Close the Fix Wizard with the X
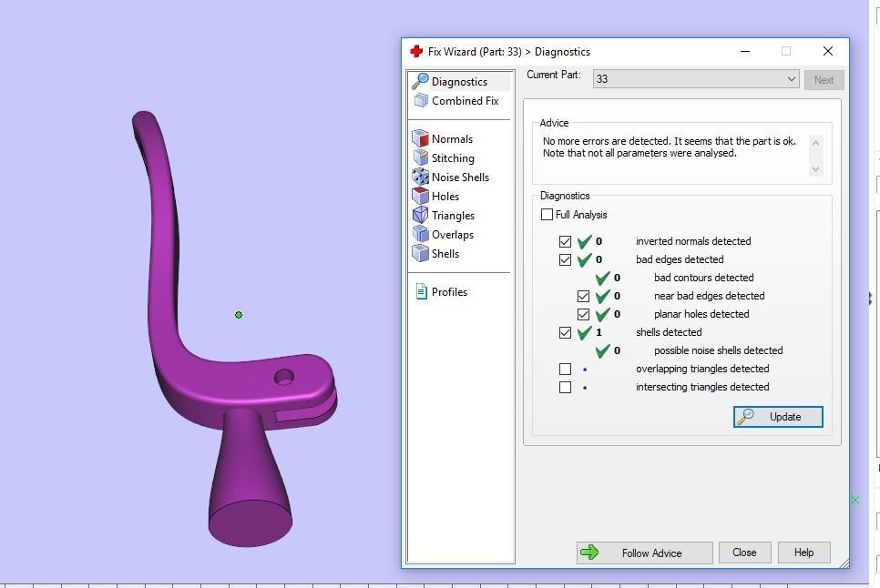The width and height of the screenshot is (880, 588). coord(828,51)
